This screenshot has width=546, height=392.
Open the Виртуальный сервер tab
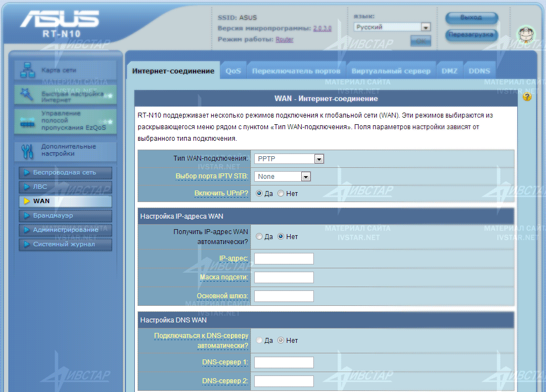[x=391, y=71]
